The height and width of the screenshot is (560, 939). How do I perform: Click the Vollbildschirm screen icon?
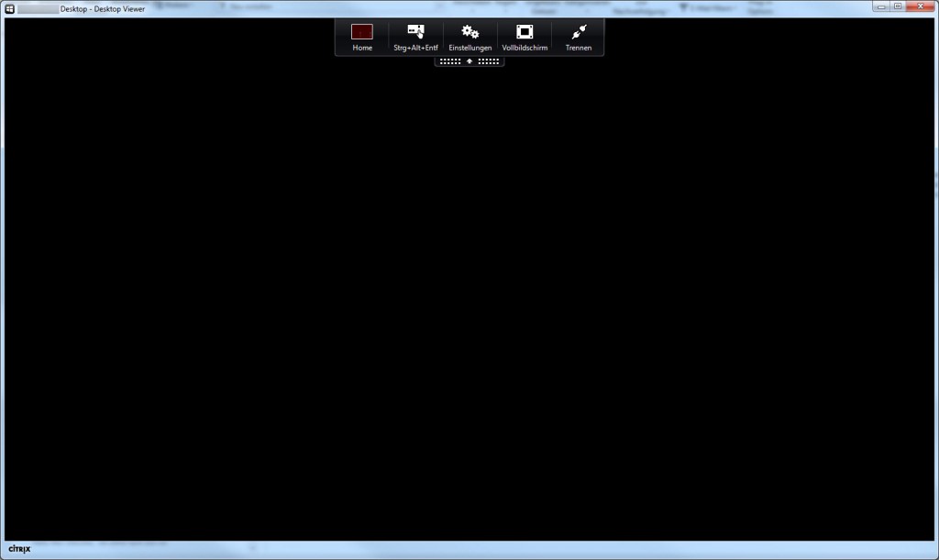[524, 31]
